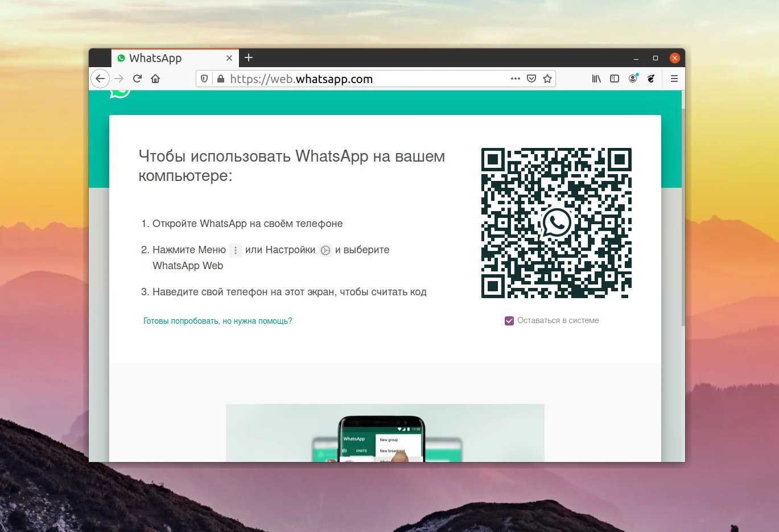Screen dimensions: 779x532
Task: Click the GNOME extension foot icon
Action: pyautogui.click(x=651, y=79)
